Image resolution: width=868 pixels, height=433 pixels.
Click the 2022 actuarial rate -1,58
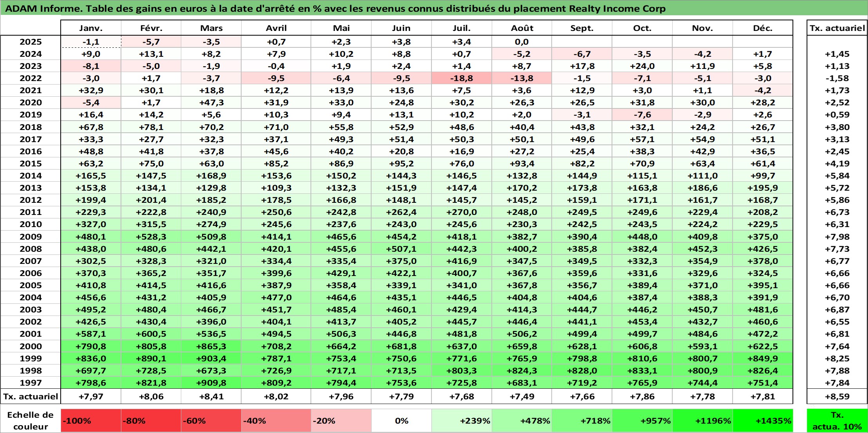pyautogui.click(x=837, y=78)
